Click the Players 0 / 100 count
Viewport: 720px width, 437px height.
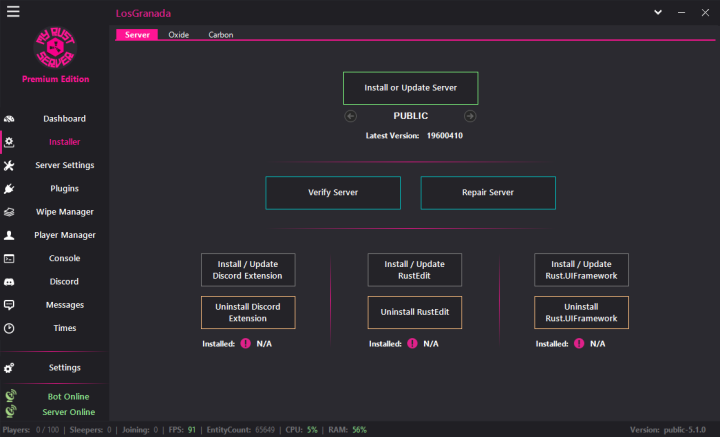(47, 430)
